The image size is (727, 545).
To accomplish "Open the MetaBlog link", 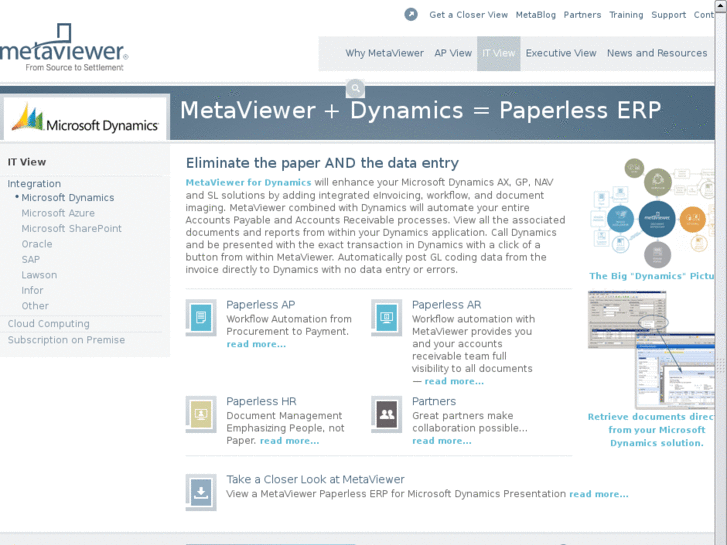I will point(536,15).
